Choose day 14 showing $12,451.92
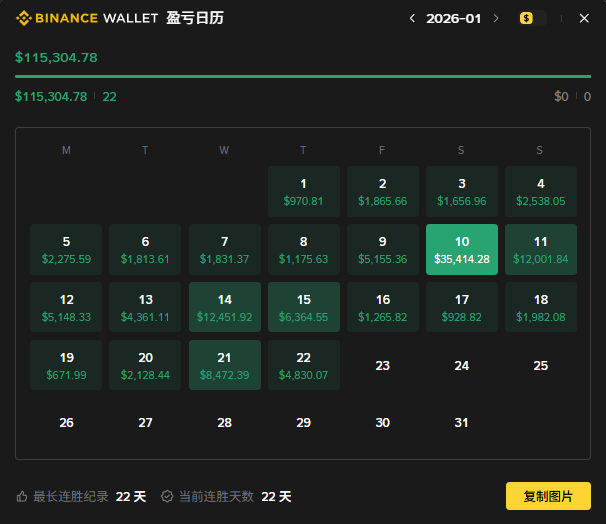Viewport: 606px width, 524px height. click(x=225, y=307)
